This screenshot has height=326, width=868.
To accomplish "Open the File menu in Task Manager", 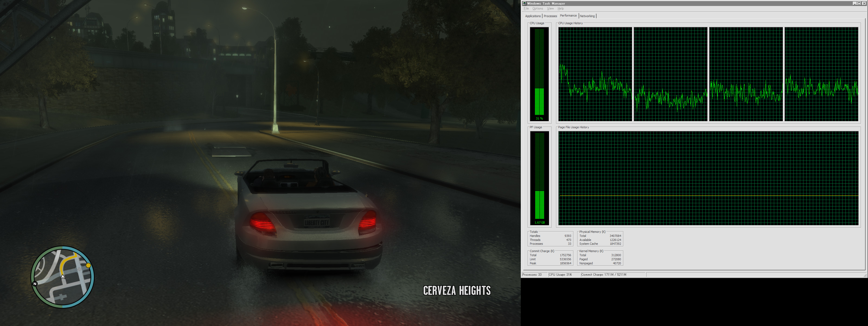I will click(526, 8).
